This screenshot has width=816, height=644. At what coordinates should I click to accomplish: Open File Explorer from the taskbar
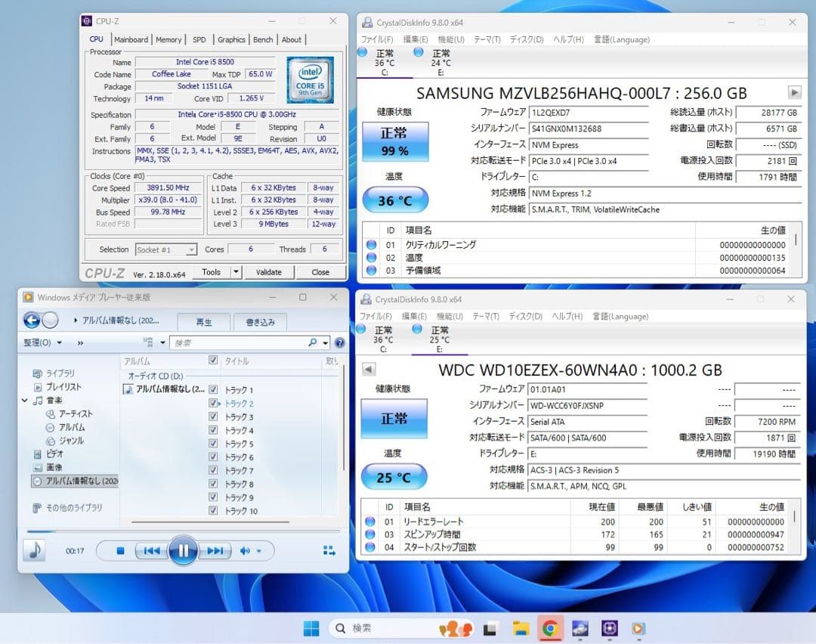pos(520,628)
